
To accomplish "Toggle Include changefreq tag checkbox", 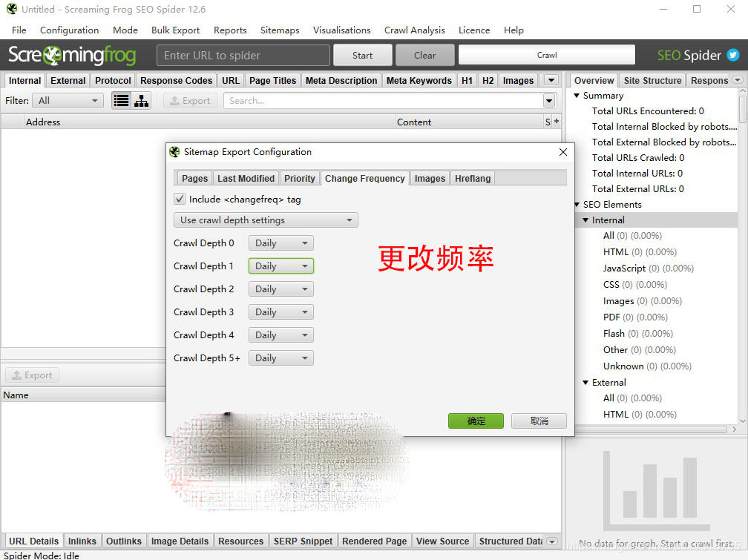I will pos(180,199).
